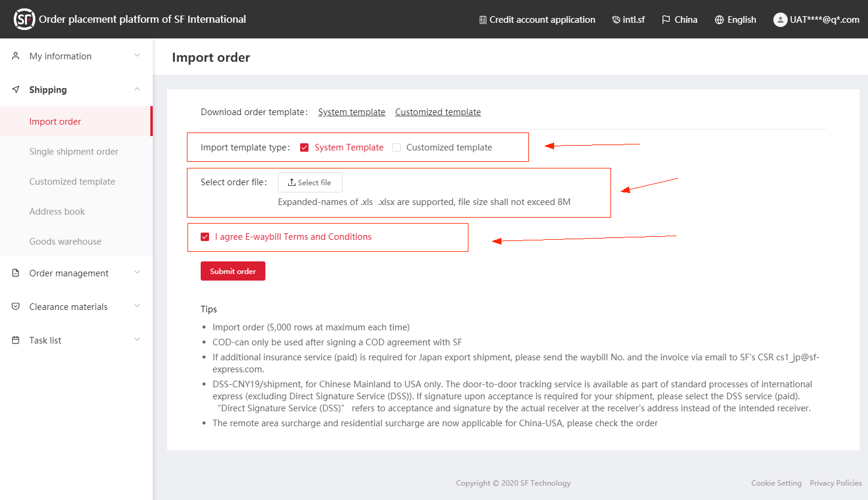Open the Task list menu
The height and width of the screenshot is (500, 868).
[76, 340]
